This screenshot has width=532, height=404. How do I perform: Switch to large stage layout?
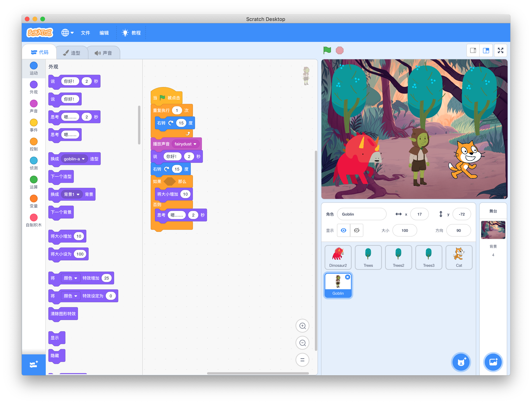click(486, 50)
